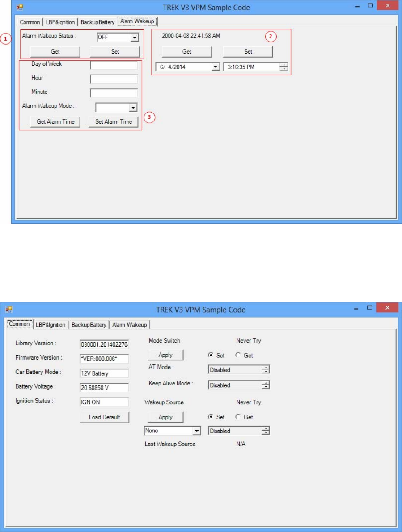402x532 pixels.
Task: Click Never Try text beside Mode Switch
Action: click(x=249, y=341)
